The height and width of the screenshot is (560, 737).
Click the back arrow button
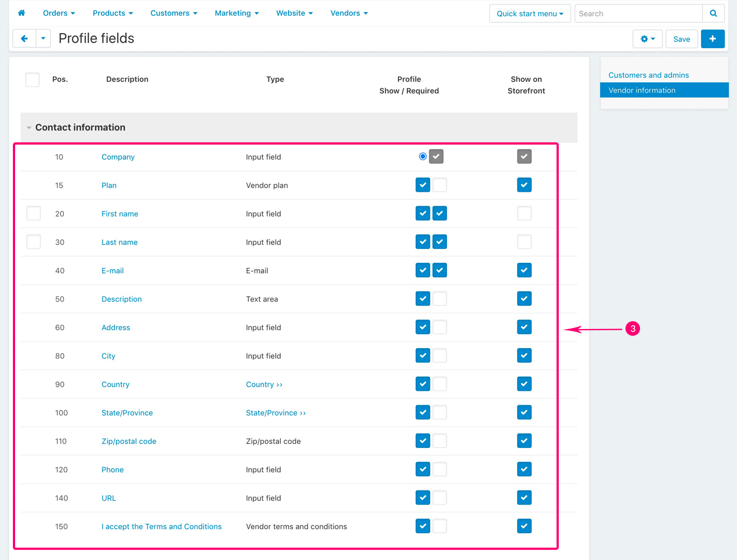coord(24,39)
